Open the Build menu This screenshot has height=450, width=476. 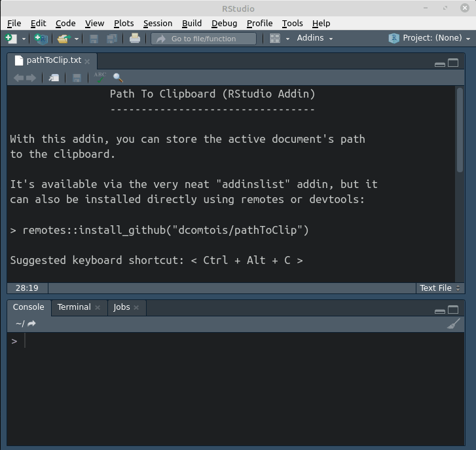click(x=192, y=24)
